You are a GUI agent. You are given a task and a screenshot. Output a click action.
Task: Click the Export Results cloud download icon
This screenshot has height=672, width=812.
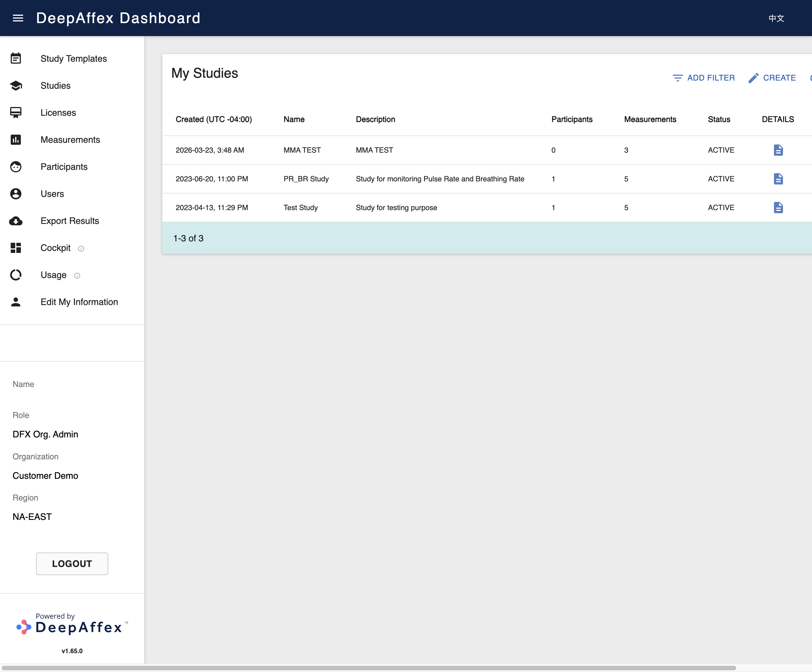(16, 221)
